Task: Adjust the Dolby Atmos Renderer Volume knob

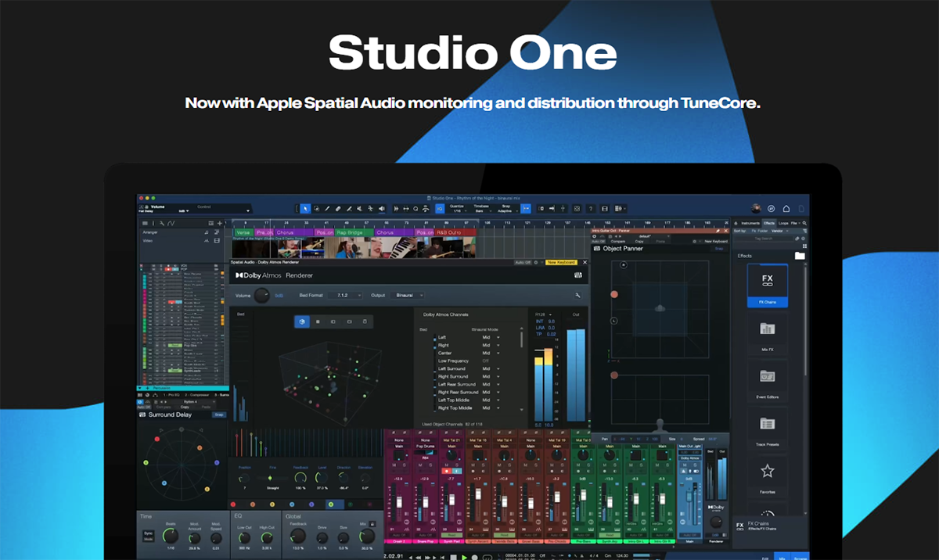Action: coord(261,296)
